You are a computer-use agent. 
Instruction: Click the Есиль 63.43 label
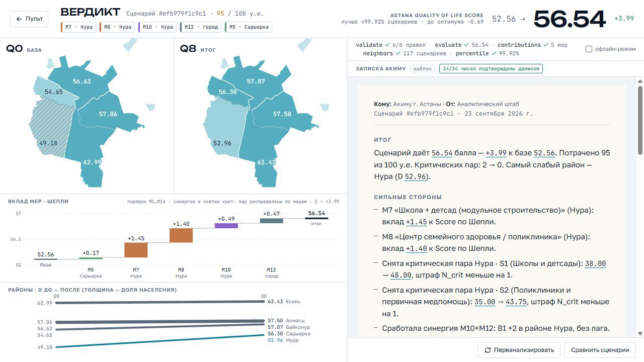[284, 302]
